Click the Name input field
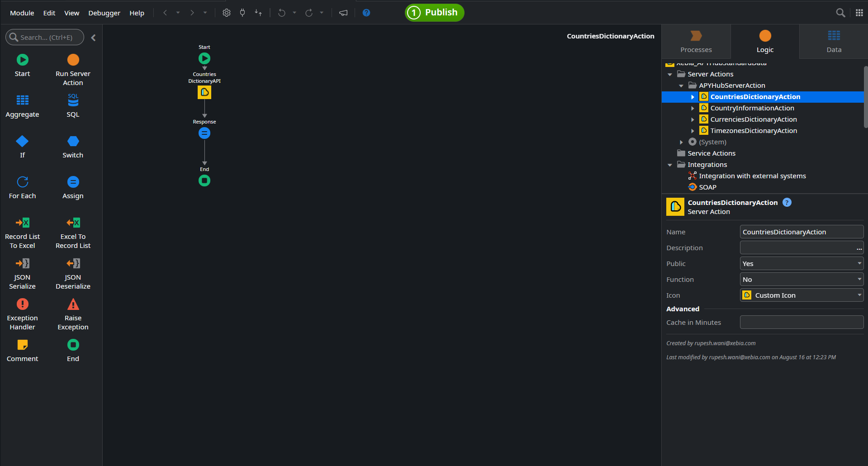868x466 pixels. pyautogui.click(x=802, y=232)
